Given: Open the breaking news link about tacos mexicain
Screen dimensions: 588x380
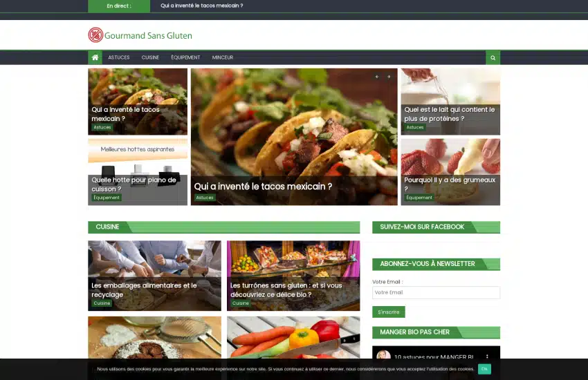Looking at the screenshot, I should tap(201, 6).
